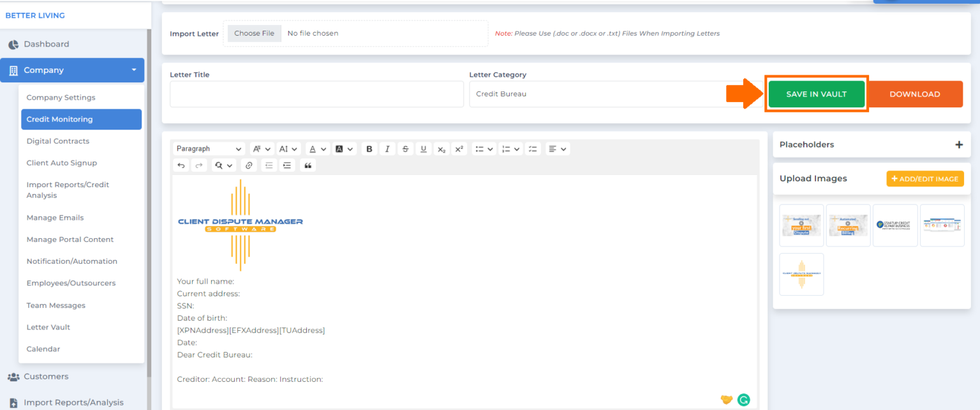Go to Digital Contracts menu item

click(58, 141)
